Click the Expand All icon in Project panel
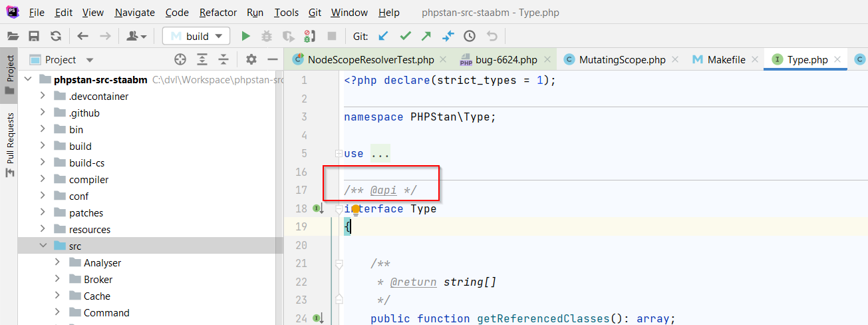Image resolution: width=868 pixels, height=325 pixels. pyautogui.click(x=202, y=59)
